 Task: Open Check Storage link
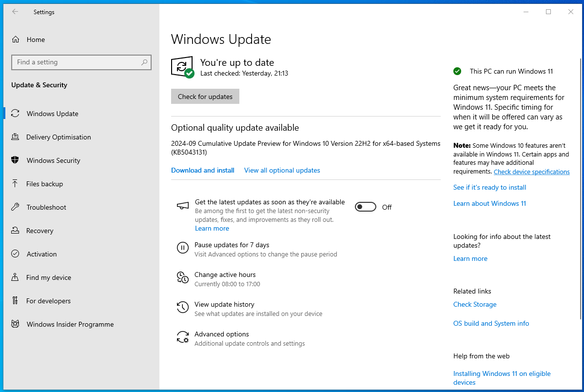coord(474,304)
